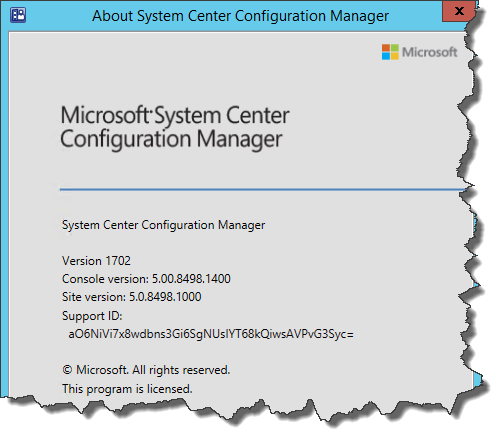Close the About System Center Configuration Manager dialog
The image size is (504, 441).
pyautogui.click(x=459, y=11)
